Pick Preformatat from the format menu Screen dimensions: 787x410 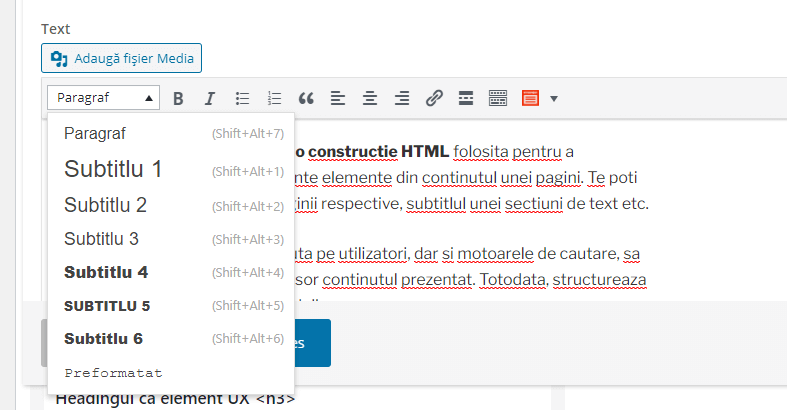113,372
